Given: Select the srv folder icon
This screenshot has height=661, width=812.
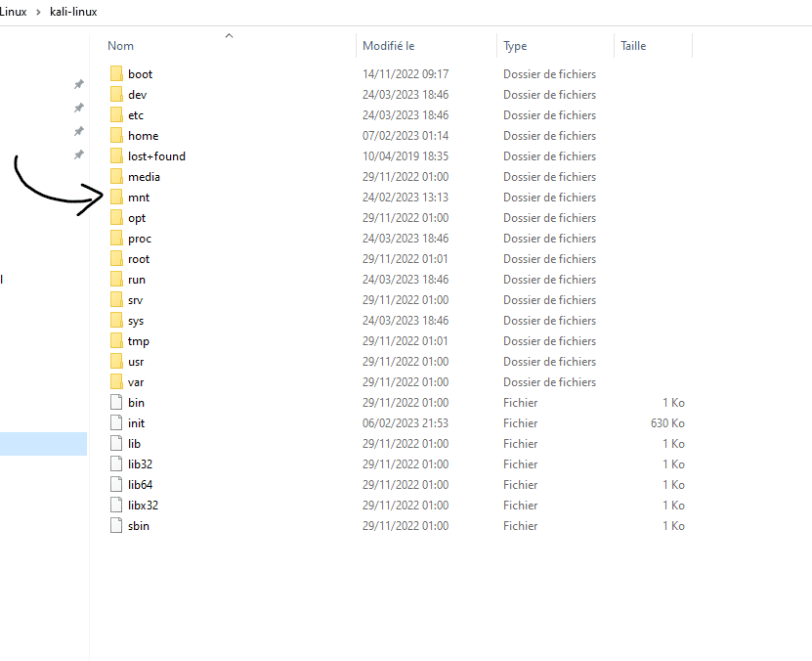Looking at the screenshot, I should click(x=116, y=300).
